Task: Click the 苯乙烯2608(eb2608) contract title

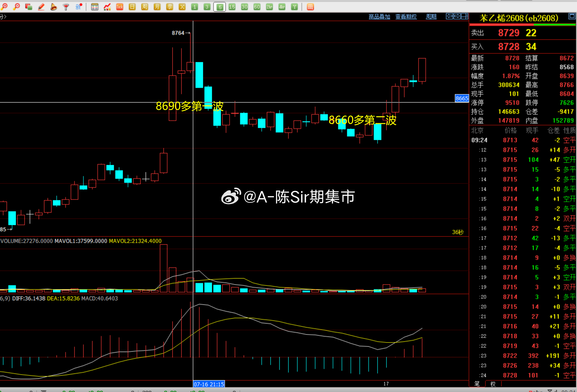Action: (x=519, y=18)
